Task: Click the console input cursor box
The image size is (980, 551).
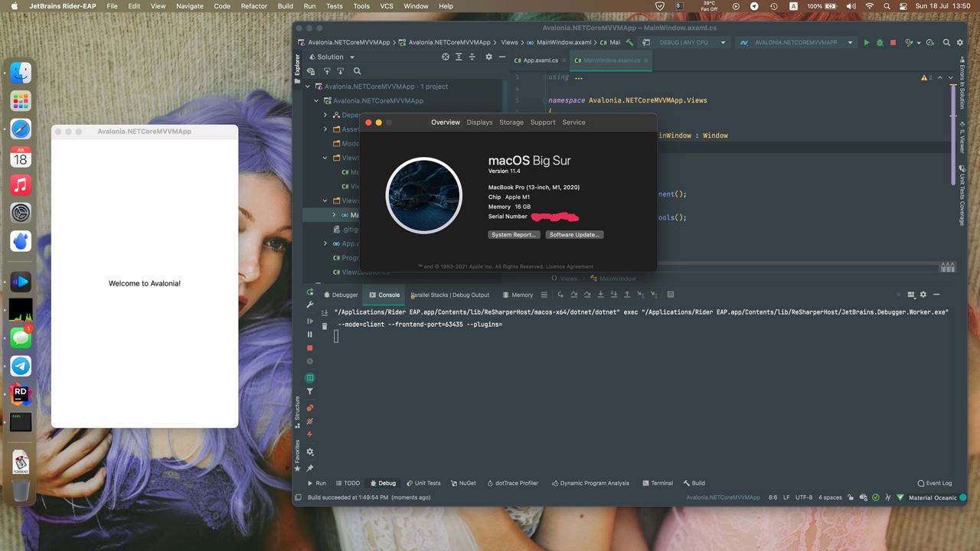Action: point(336,336)
